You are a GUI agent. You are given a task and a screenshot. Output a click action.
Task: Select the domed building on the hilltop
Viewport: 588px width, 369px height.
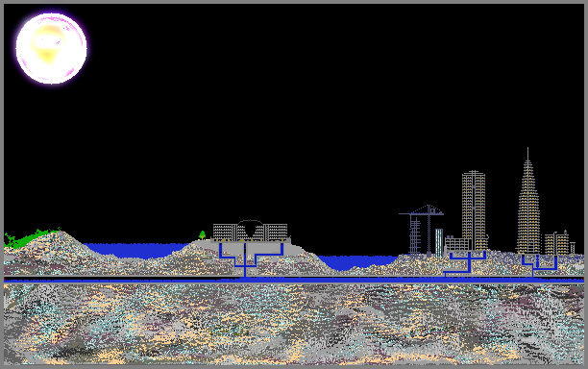[250, 230]
